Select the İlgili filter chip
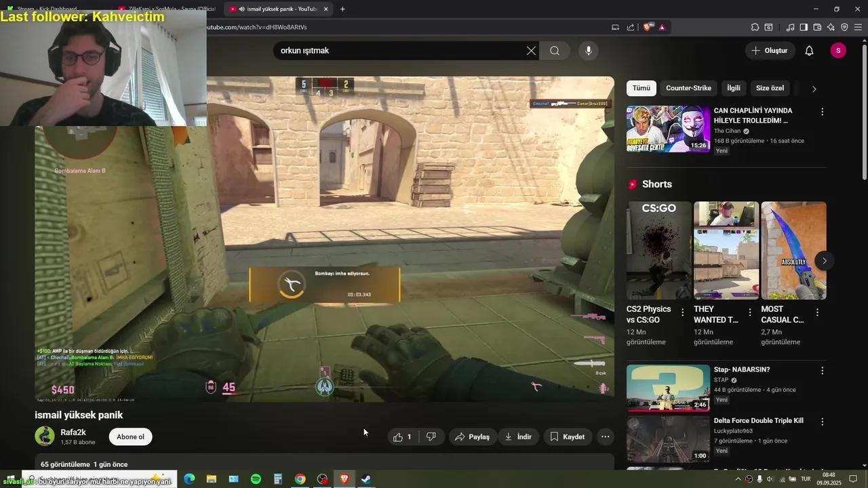The image size is (868, 488). click(x=734, y=88)
